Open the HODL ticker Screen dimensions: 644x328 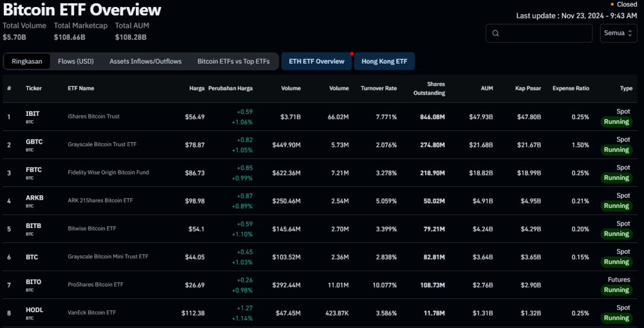click(35, 310)
